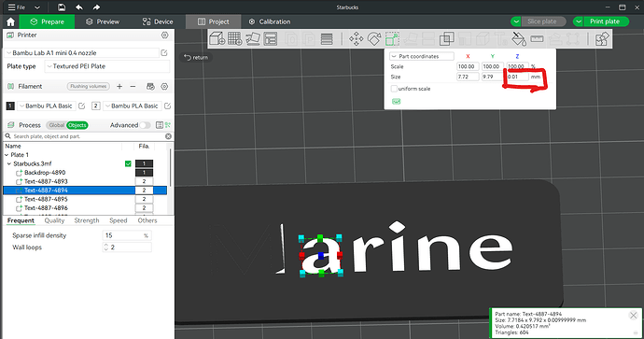Image resolution: width=644 pixels, height=339 pixels.
Task: Activate the Rotate tool icon
Action: pyautogui.click(x=374, y=39)
